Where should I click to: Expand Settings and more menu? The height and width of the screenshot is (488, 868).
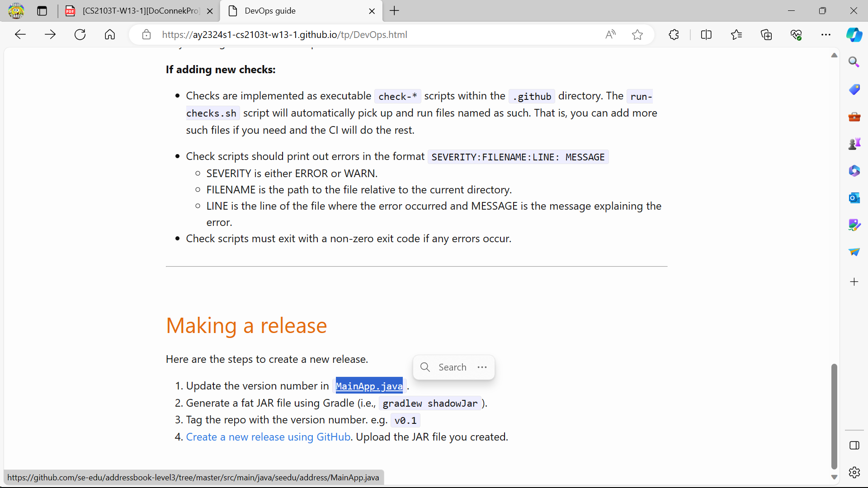click(826, 35)
